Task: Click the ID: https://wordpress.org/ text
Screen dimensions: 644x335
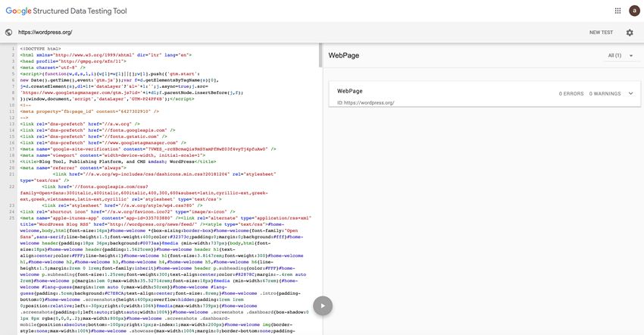Action: (365, 103)
